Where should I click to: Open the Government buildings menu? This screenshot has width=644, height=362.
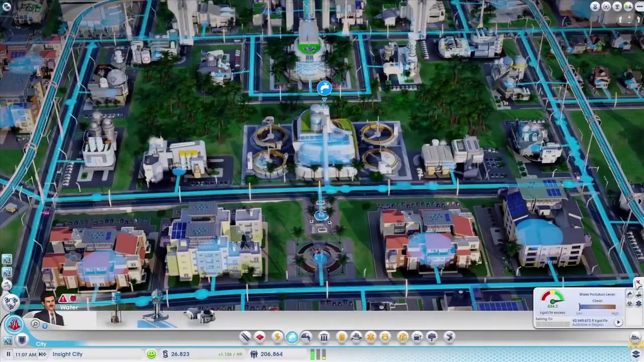(324, 337)
